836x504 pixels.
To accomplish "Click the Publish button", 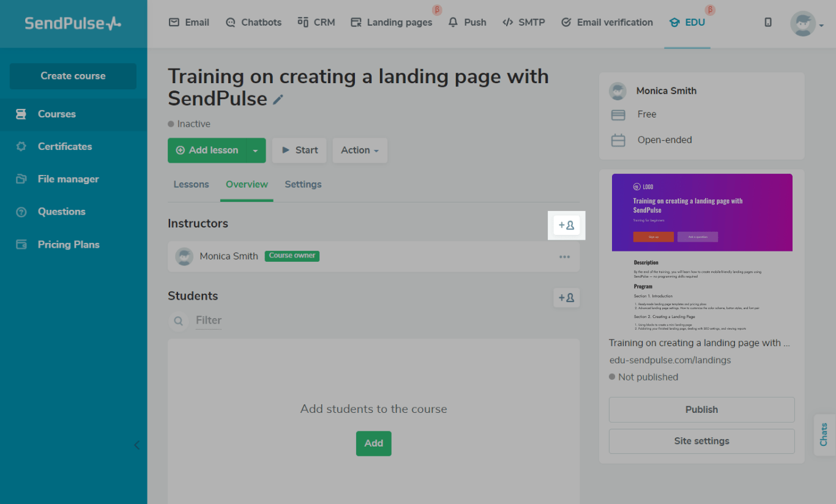I will tap(701, 410).
